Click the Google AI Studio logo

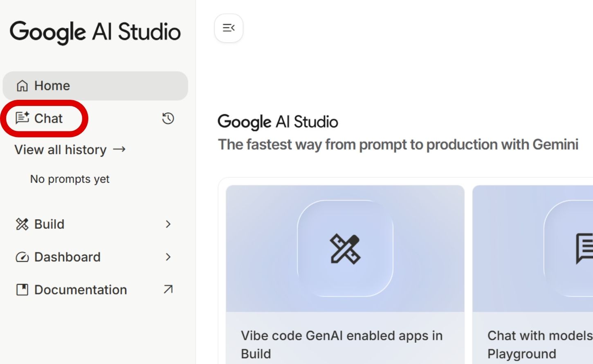96,32
